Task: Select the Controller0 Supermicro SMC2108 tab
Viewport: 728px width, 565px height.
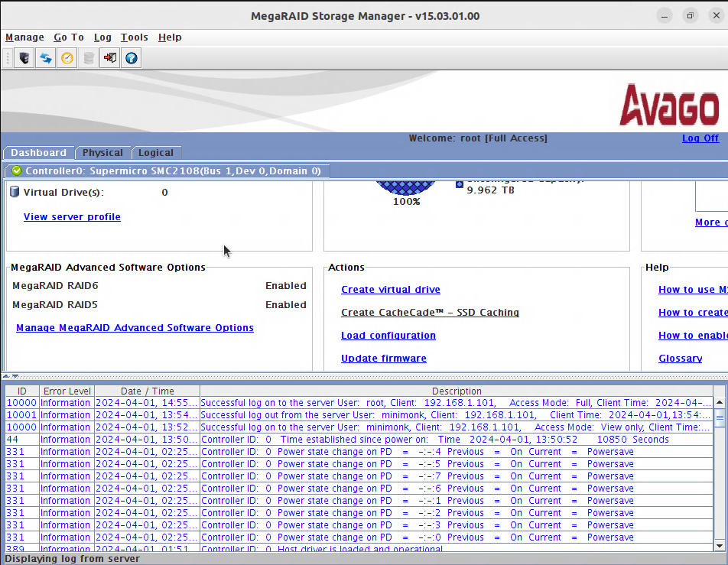Action: coord(167,170)
